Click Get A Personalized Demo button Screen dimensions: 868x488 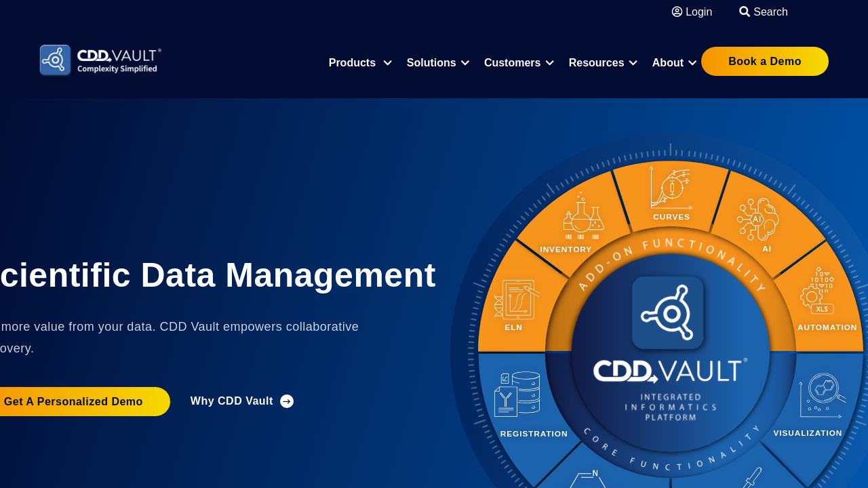pos(75,401)
